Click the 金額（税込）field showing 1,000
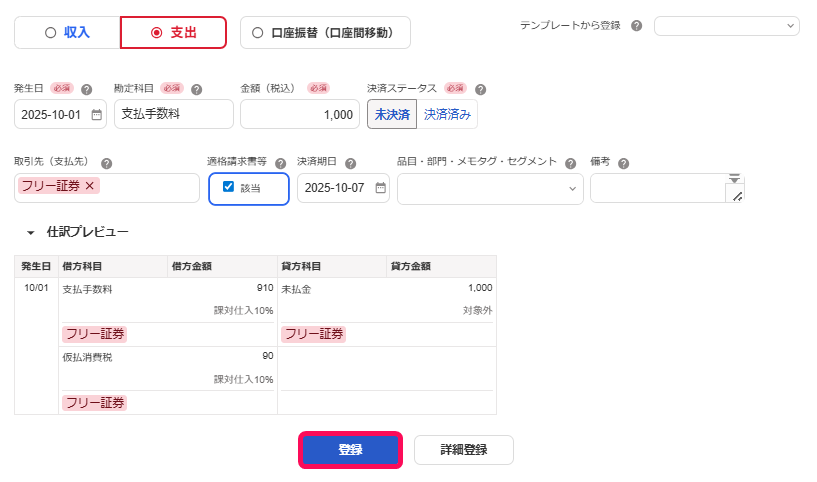 point(300,114)
